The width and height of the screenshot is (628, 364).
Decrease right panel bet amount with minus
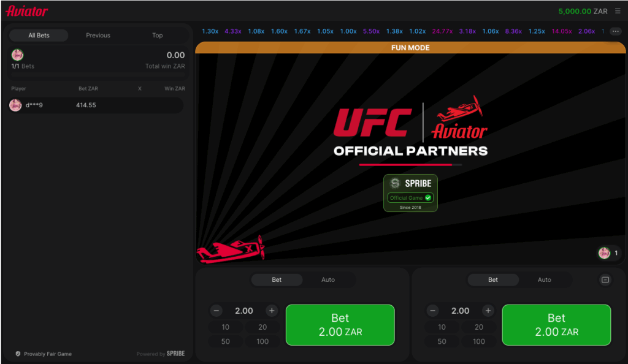[x=432, y=311]
